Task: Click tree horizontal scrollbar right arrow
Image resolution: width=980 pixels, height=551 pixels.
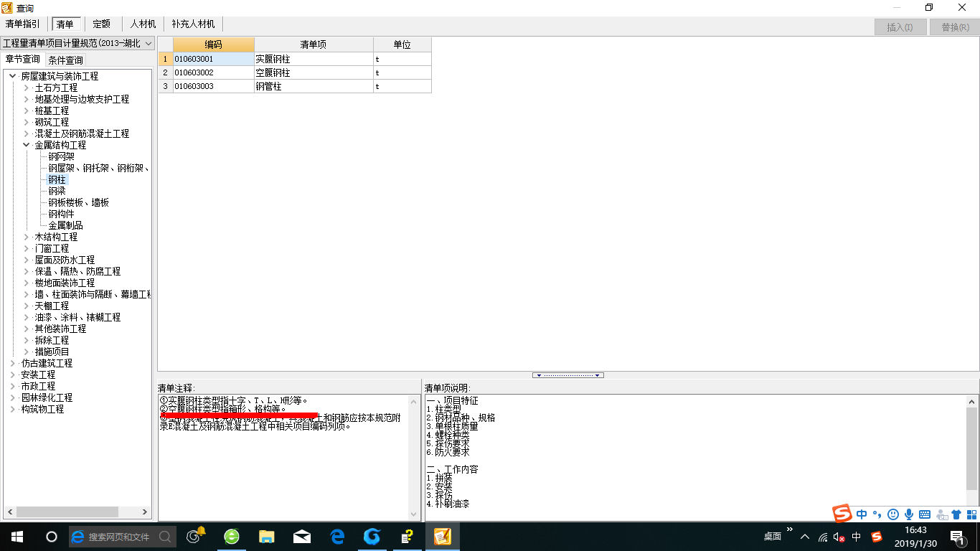Action: 146,512
